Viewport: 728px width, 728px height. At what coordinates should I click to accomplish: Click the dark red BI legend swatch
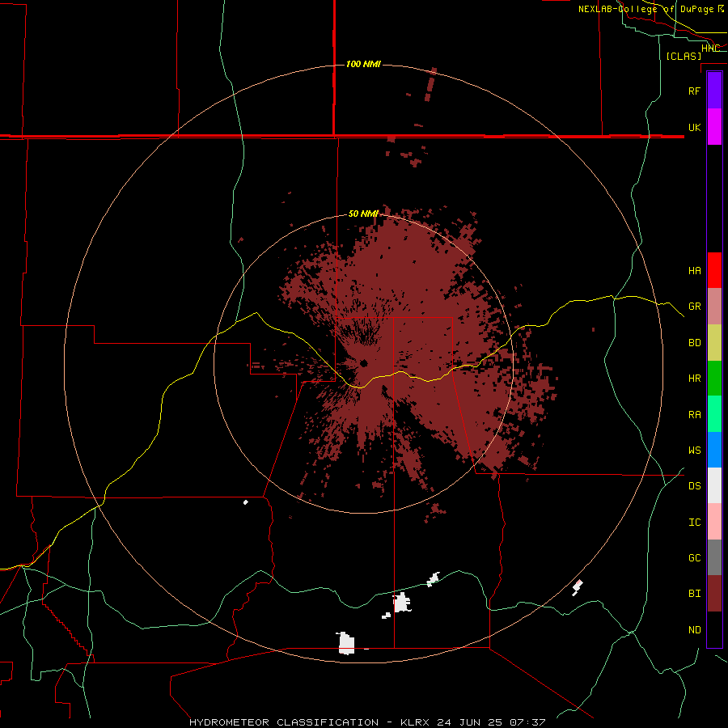[714, 594]
